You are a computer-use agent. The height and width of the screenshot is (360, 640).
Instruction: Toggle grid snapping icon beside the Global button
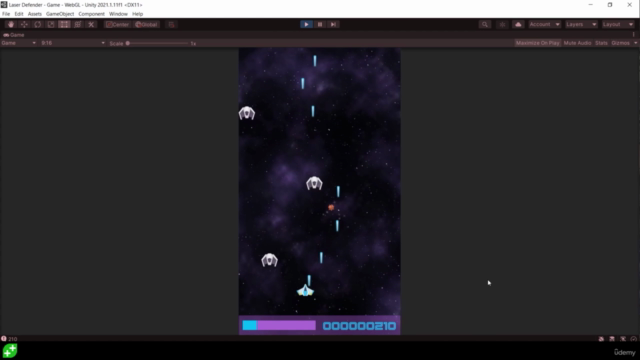click(171, 24)
